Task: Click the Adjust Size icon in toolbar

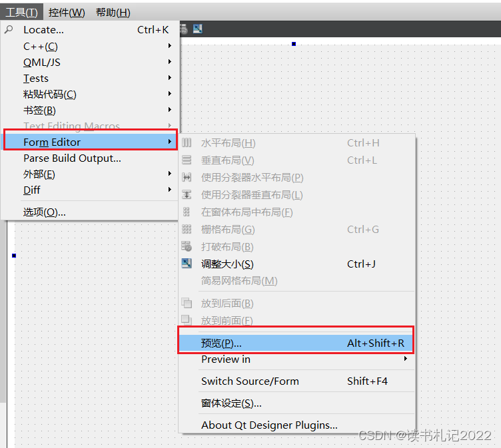Action: pyautogui.click(x=198, y=29)
